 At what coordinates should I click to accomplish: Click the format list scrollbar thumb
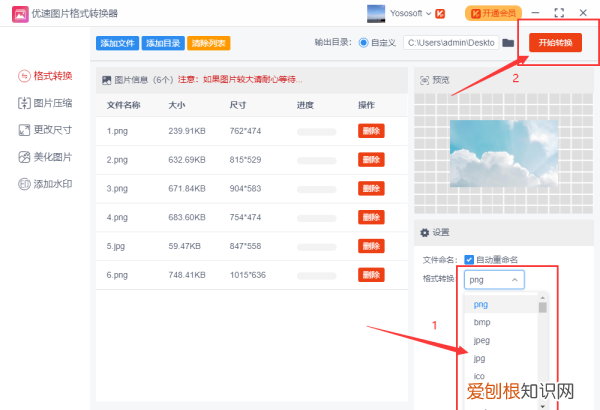pos(542,307)
